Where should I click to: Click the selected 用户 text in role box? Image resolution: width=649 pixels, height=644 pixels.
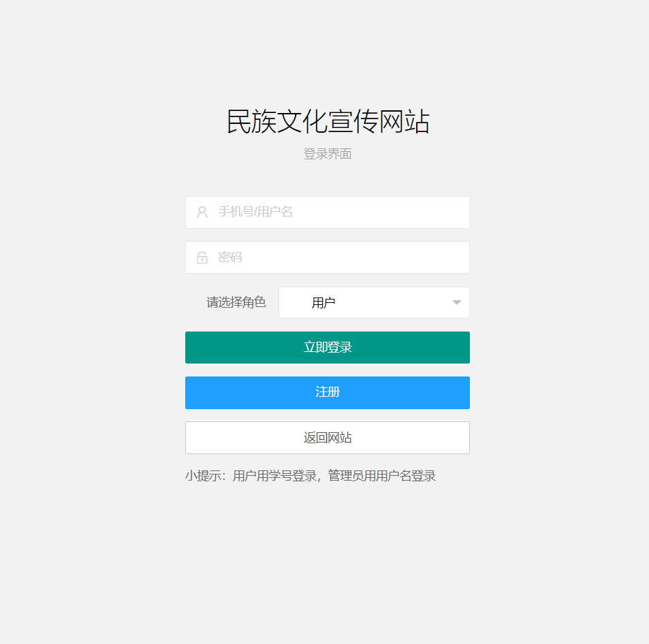[323, 303]
